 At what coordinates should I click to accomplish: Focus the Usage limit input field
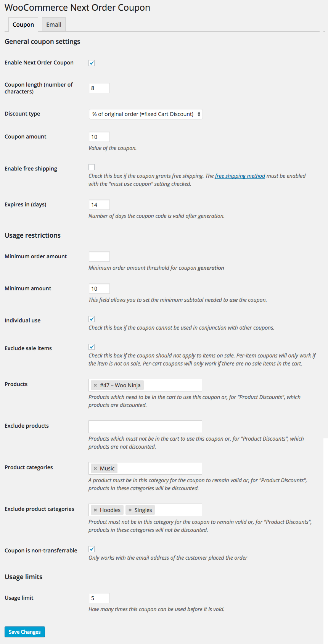99,598
